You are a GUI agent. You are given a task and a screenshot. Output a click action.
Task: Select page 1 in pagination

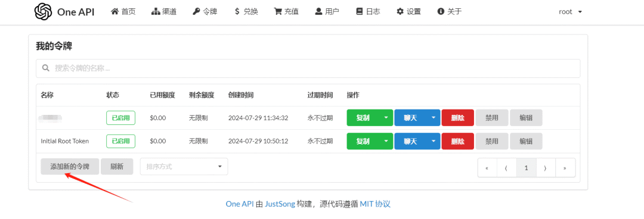526,168
